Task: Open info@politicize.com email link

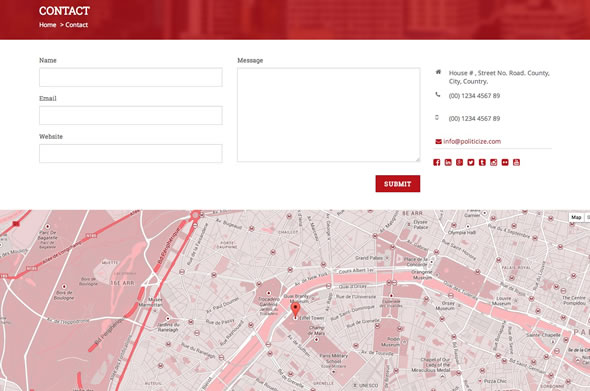Action: coord(472,141)
